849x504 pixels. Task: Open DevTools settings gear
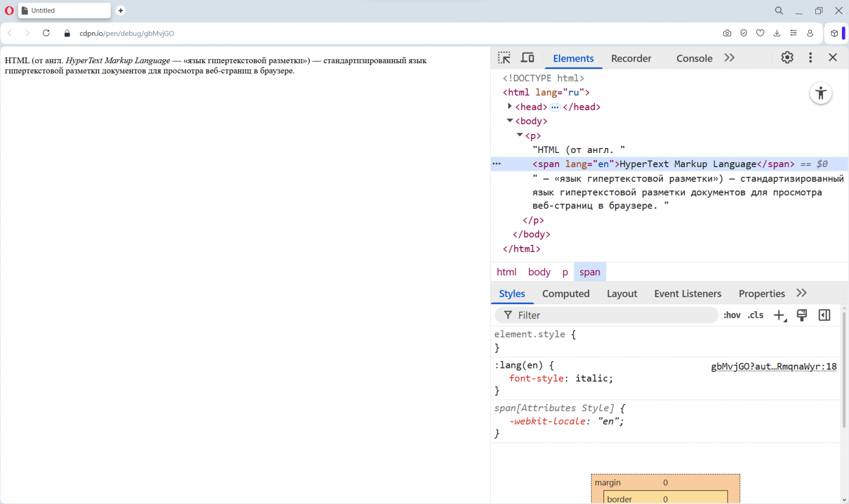click(x=787, y=58)
